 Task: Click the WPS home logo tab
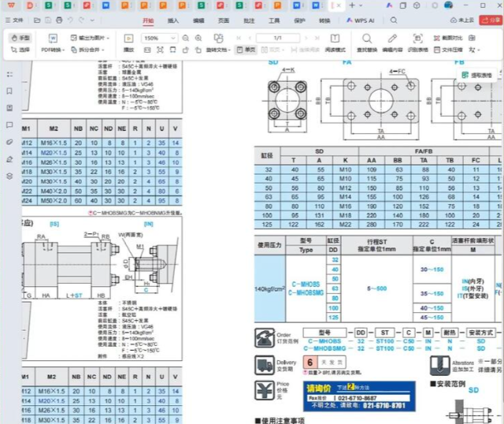(x=11, y=6)
